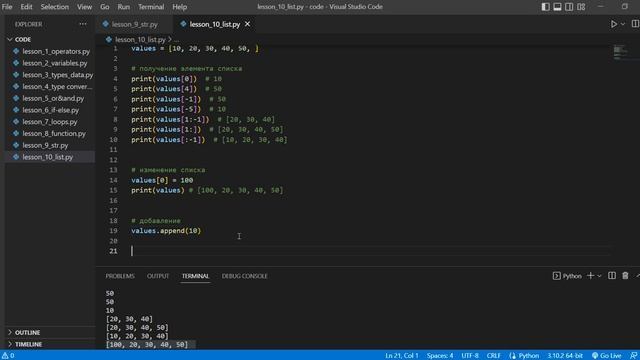
Task: Open Explorer more actions ellipsis
Action: coord(83,24)
